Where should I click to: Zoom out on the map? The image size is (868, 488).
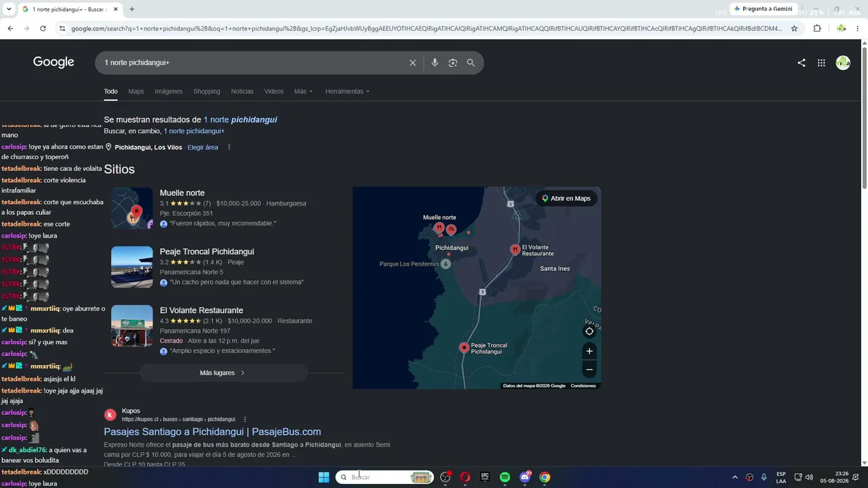(589, 369)
